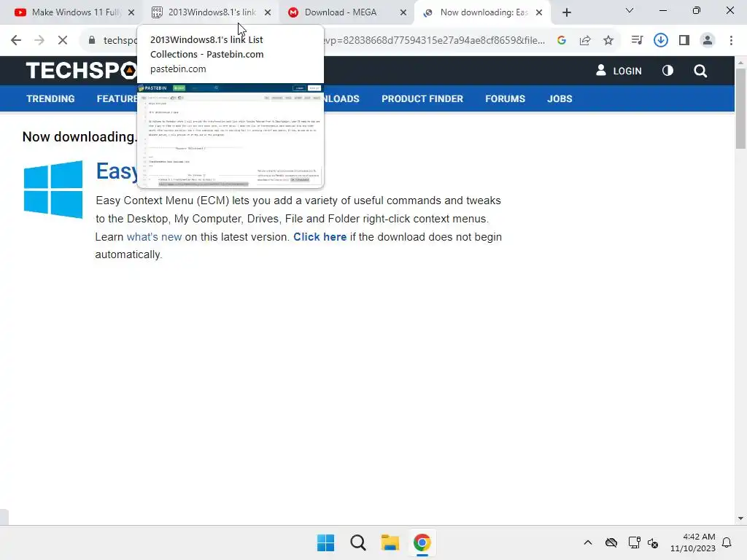
Task: Click the Windows logo product image
Action: [53, 190]
